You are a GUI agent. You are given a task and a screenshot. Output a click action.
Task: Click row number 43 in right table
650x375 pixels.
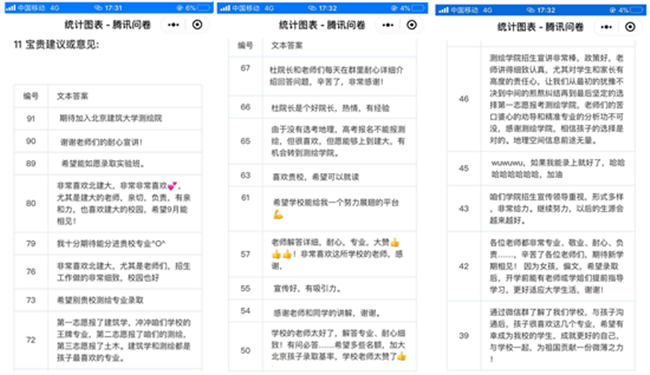click(x=463, y=208)
